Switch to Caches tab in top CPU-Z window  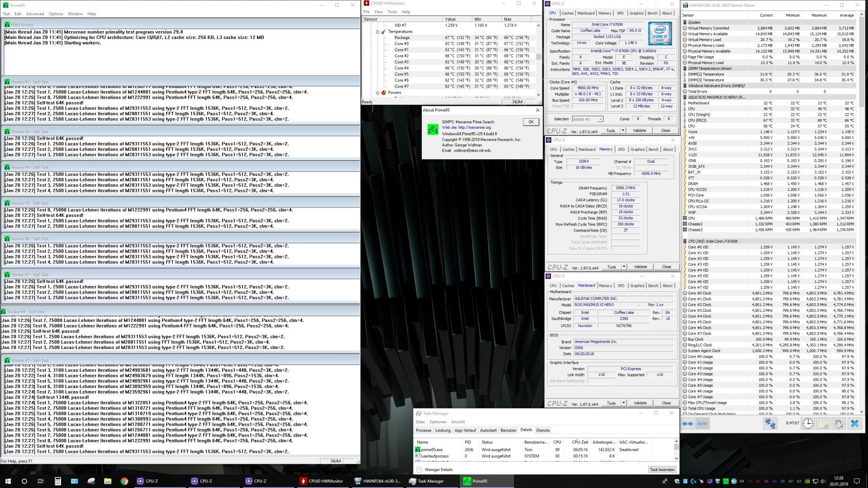[567, 13]
